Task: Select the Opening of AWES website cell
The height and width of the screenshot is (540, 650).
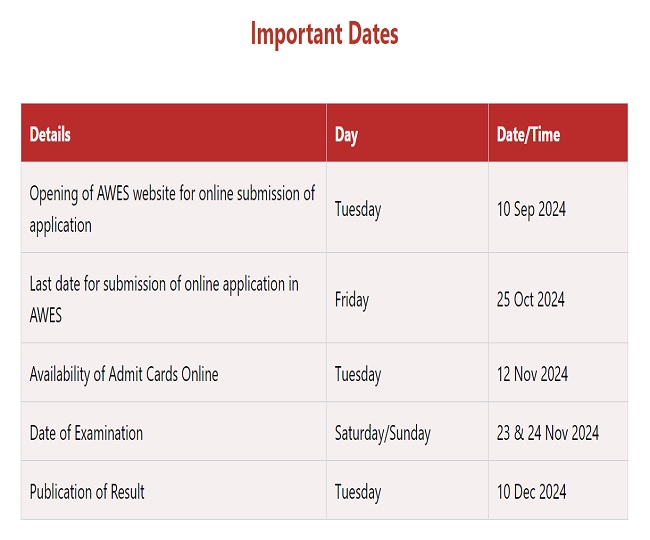Action: point(172,209)
